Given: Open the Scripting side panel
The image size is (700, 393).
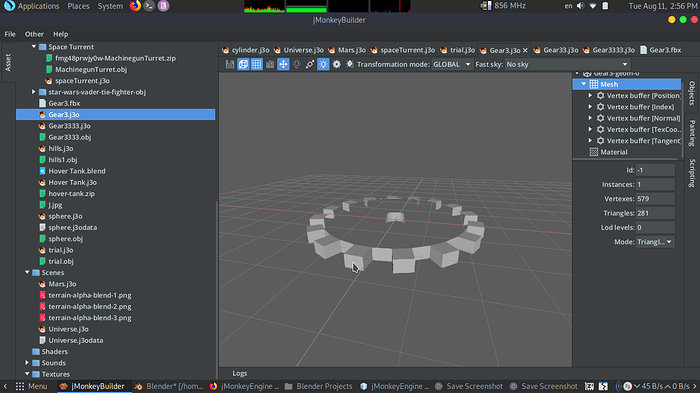Looking at the screenshot, I should tap(692, 173).
